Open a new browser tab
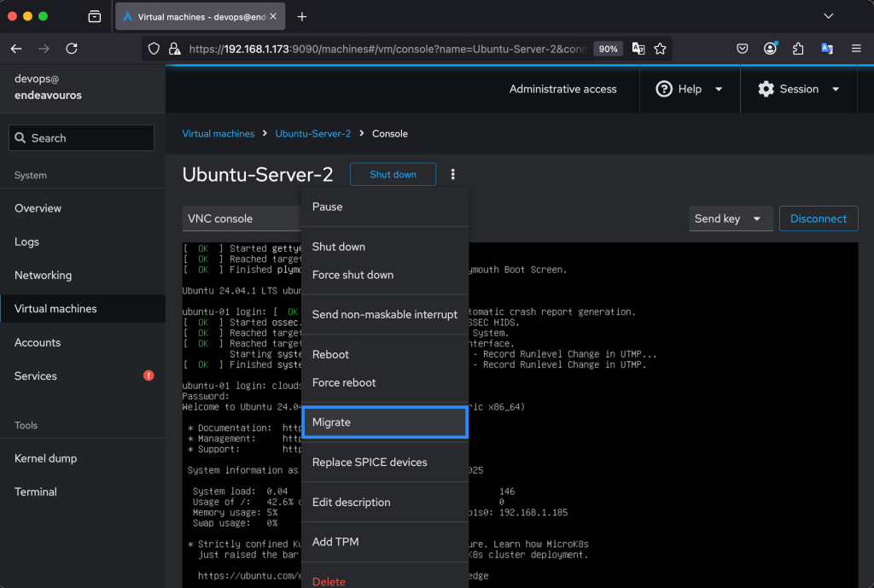Image resolution: width=874 pixels, height=588 pixels. pos(301,17)
